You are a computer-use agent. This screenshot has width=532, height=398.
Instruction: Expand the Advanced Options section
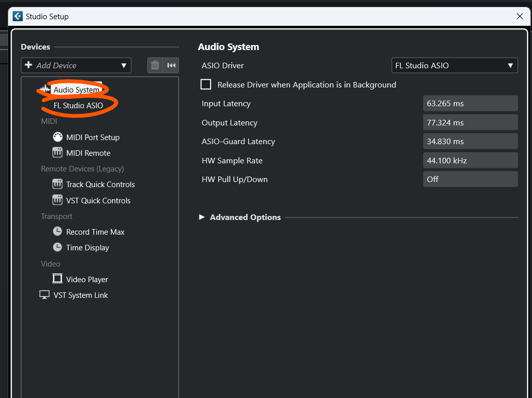click(202, 217)
